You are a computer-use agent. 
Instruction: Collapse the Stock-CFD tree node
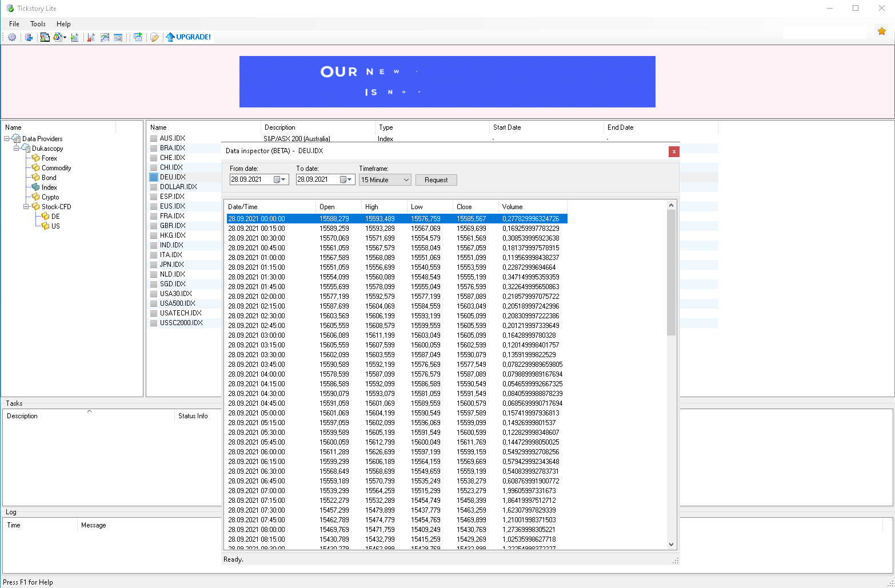[26, 207]
